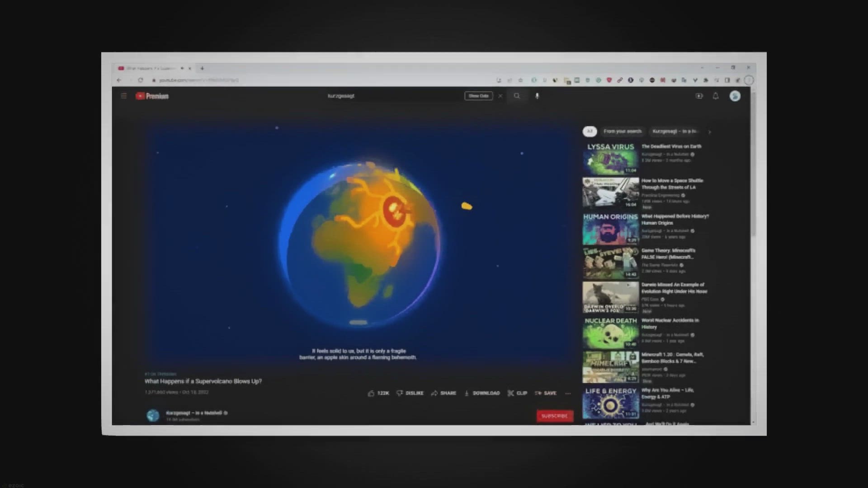
Task: Show more filter chips with right chevron
Action: [x=709, y=131]
